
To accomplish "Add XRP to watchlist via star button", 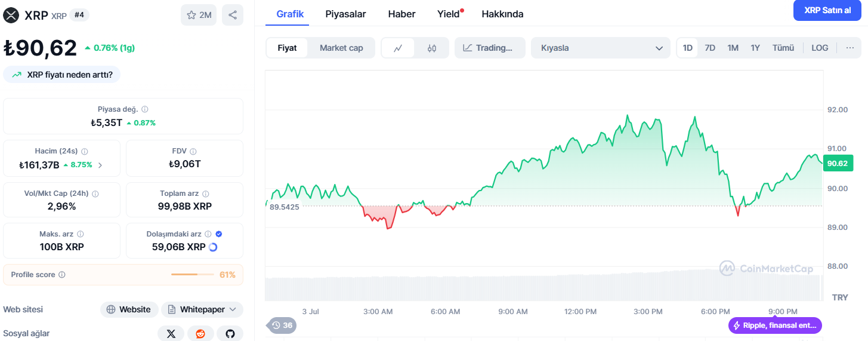I will [x=199, y=15].
